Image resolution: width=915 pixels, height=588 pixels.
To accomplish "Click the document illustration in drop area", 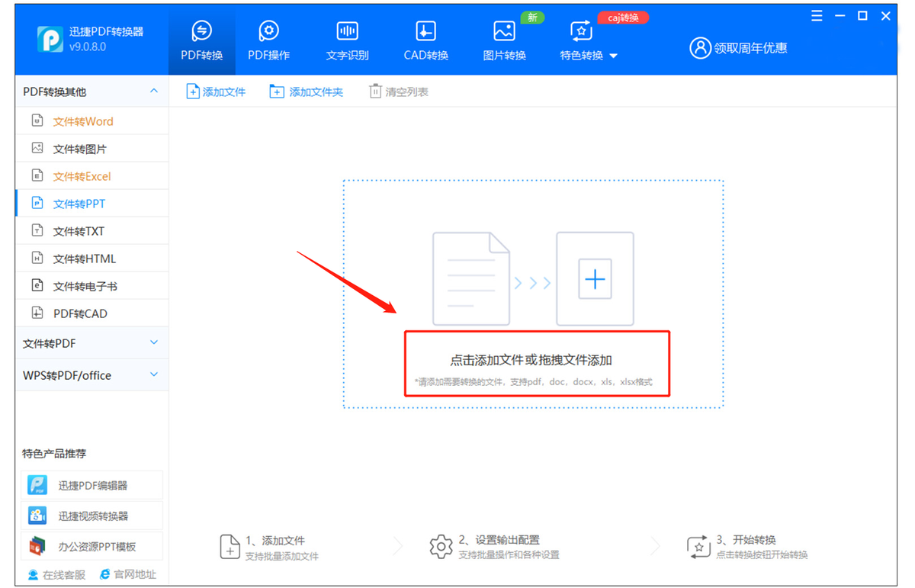I will (x=471, y=279).
